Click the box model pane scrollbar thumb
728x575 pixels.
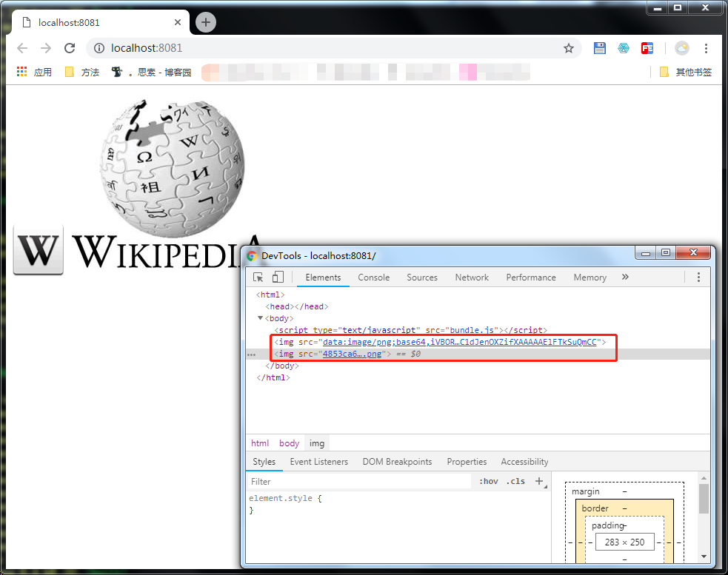(704, 499)
